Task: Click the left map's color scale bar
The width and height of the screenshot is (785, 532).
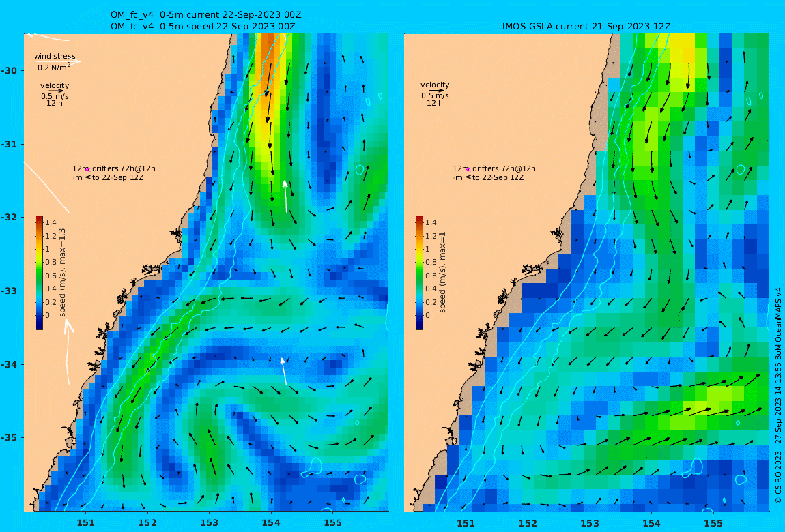Action: pyautogui.click(x=40, y=273)
